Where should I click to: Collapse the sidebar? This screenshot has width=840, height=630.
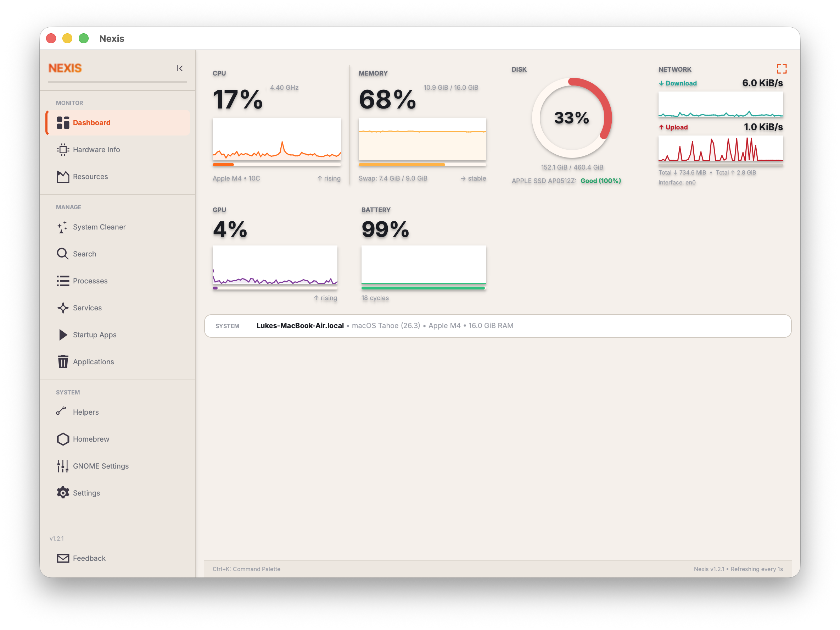[x=180, y=68]
